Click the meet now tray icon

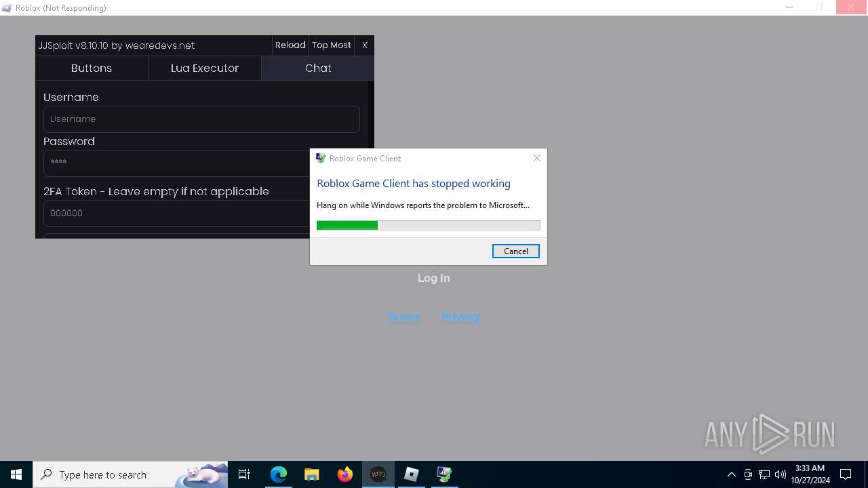click(748, 474)
